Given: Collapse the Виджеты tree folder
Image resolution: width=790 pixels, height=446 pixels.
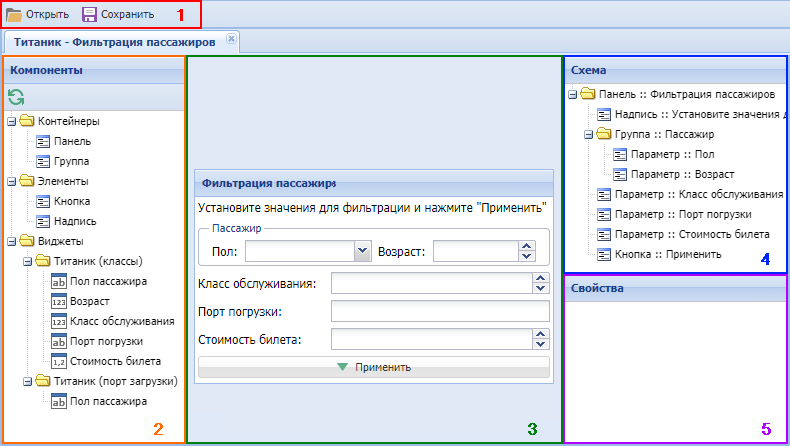Looking at the screenshot, I should [x=11, y=242].
